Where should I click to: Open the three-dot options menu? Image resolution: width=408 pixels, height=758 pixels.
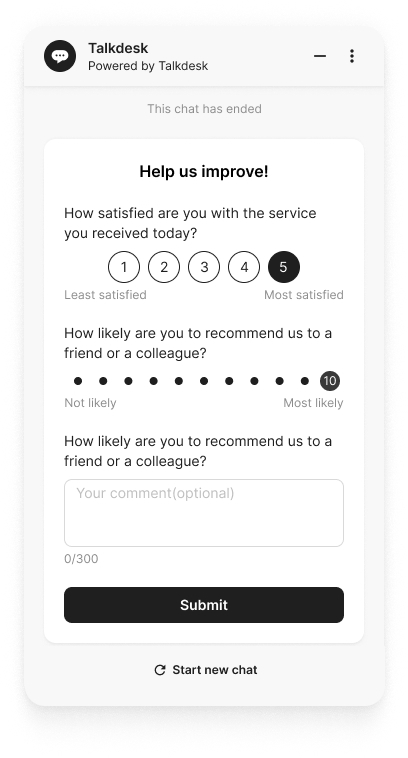352,56
